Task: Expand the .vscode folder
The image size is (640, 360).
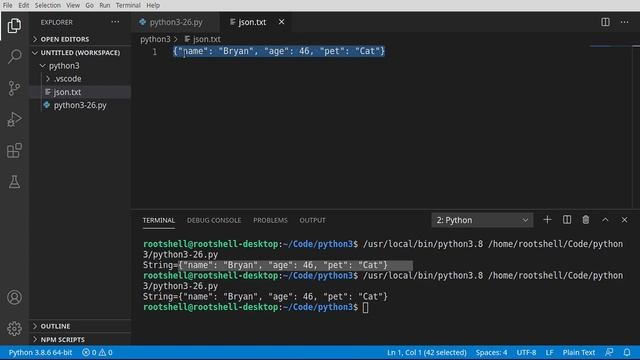Action: click(68, 79)
